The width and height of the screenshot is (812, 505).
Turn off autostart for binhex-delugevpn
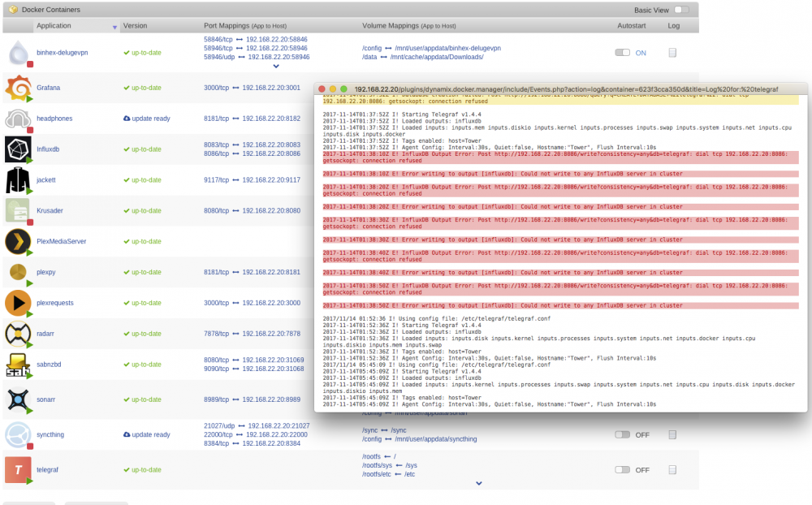point(623,53)
